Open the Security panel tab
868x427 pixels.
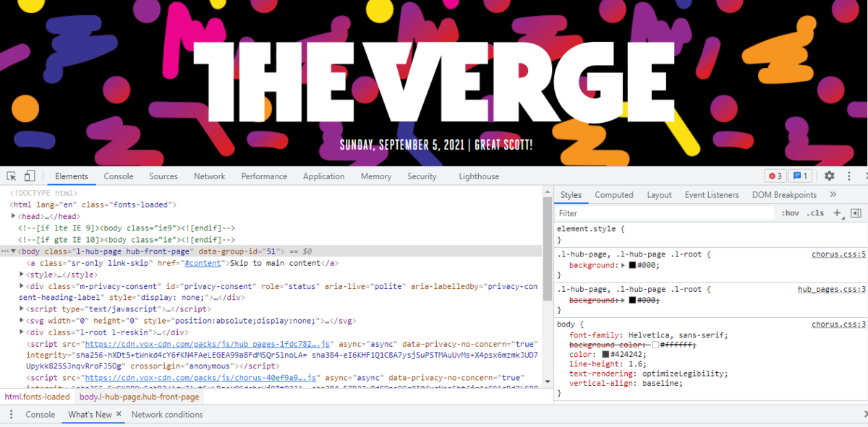tap(422, 176)
